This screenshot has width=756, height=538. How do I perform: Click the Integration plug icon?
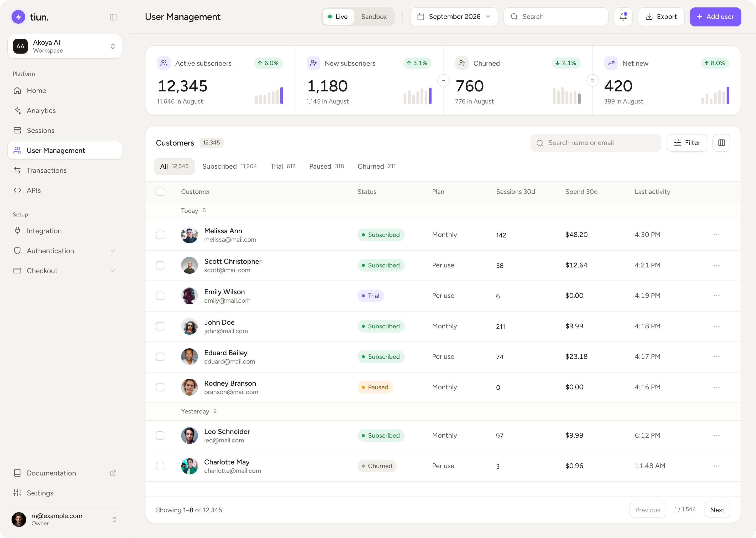[x=18, y=231]
